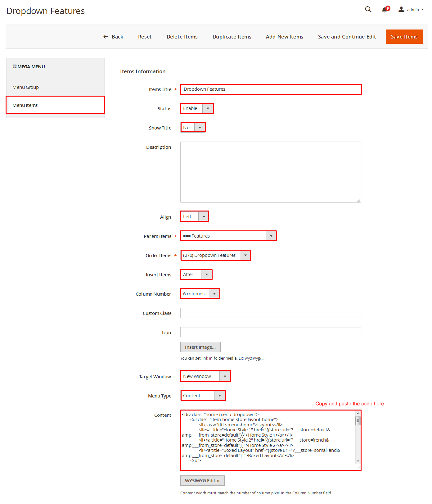The width and height of the screenshot is (432, 504).
Task: Open the search magnifier icon
Action: 368,9
